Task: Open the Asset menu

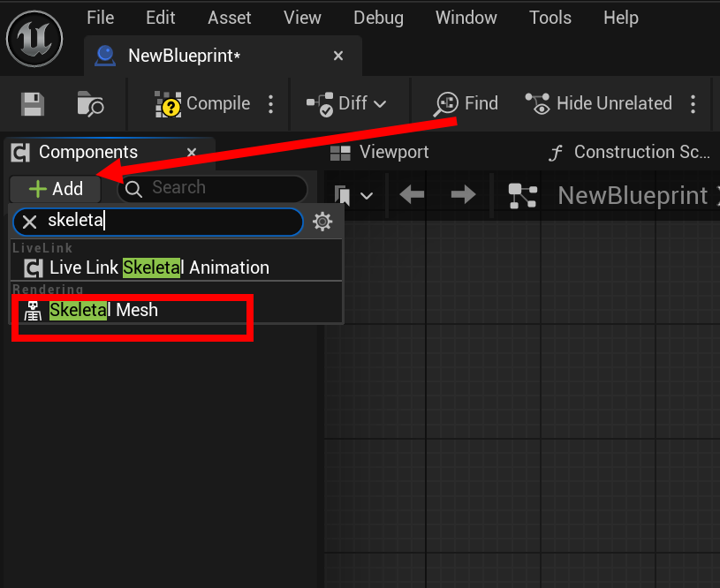Action: (229, 18)
